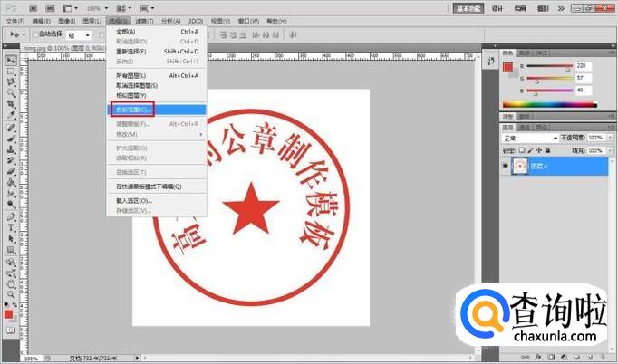Select the Brush tool
The height and width of the screenshot is (364, 618).
tap(11, 139)
